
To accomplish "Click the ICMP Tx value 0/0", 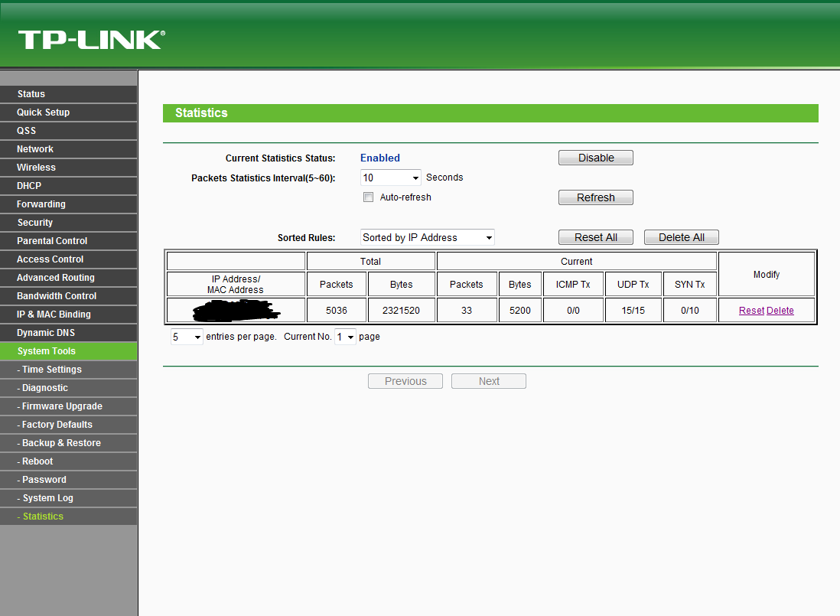I will 573,311.
